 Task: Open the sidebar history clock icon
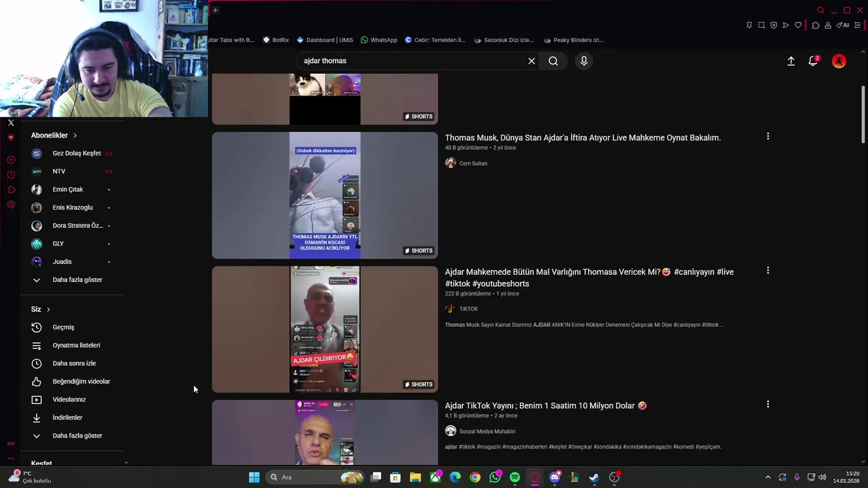[11, 175]
